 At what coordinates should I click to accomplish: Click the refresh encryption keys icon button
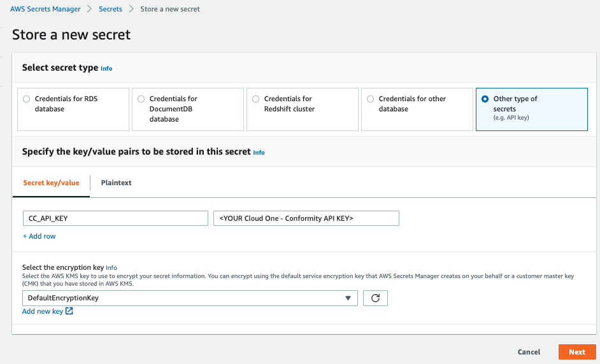[375, 298]
